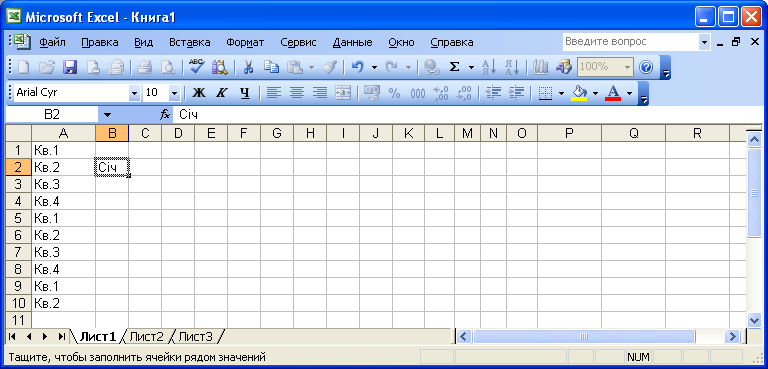Viewport: 768px width, 369px height.
Task: Launch the Chart Wizard icon
Action: tap(541, 67)
